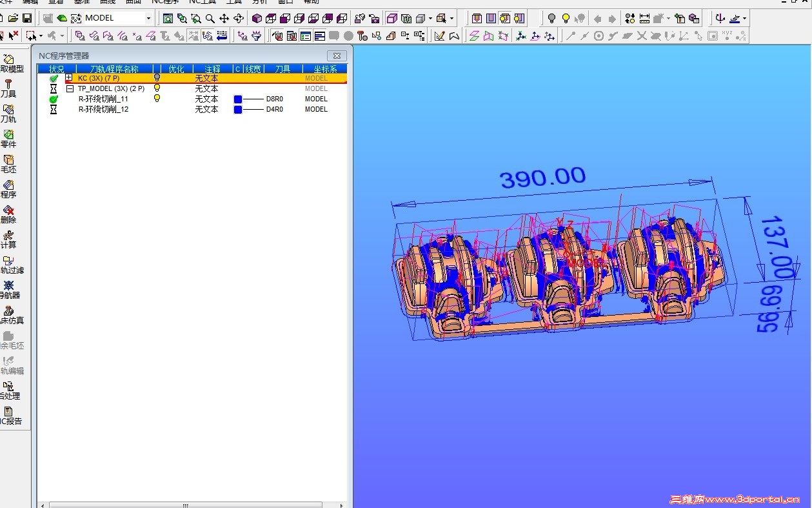Open the 后处理 post-process sidebar tool

tap(9, 391)
